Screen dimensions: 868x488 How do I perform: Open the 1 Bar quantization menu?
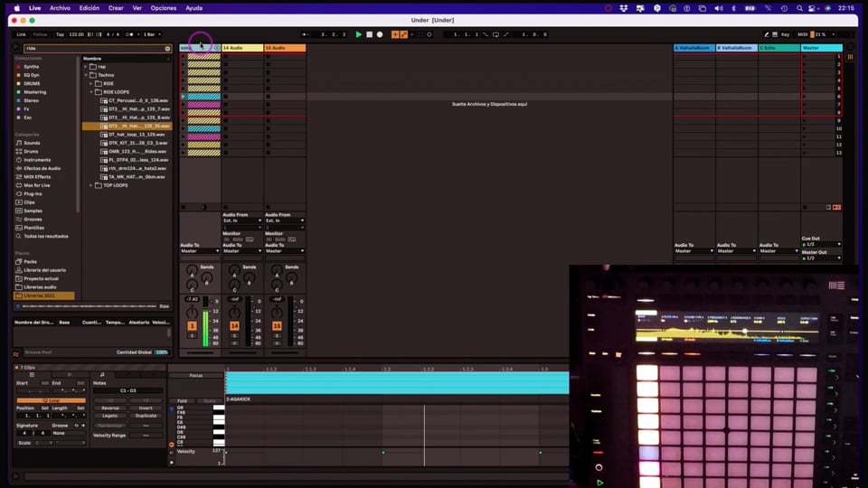click(152, 34)
